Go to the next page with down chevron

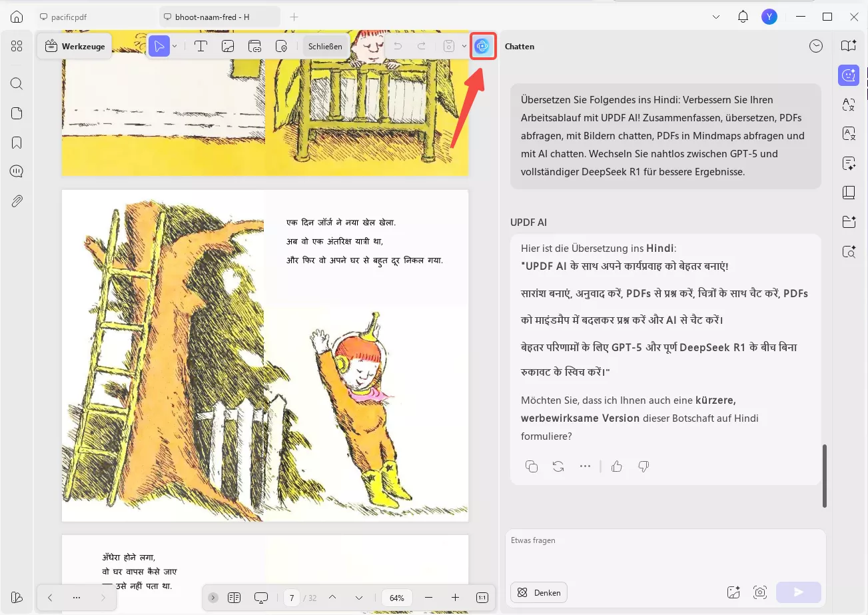[x=359, y=598]
